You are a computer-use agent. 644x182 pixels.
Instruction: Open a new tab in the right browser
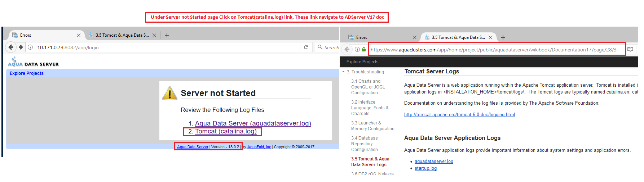point(503,37)
